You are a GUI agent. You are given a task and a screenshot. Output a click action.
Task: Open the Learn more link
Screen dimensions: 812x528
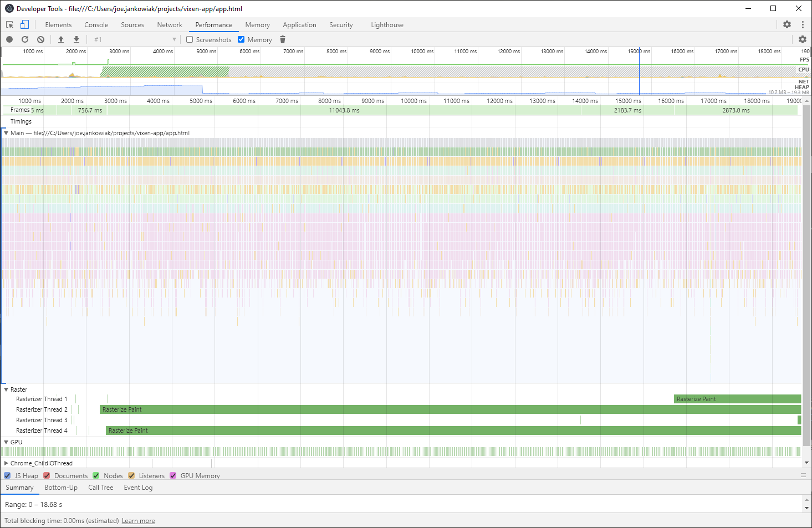(x=139, y=521)
